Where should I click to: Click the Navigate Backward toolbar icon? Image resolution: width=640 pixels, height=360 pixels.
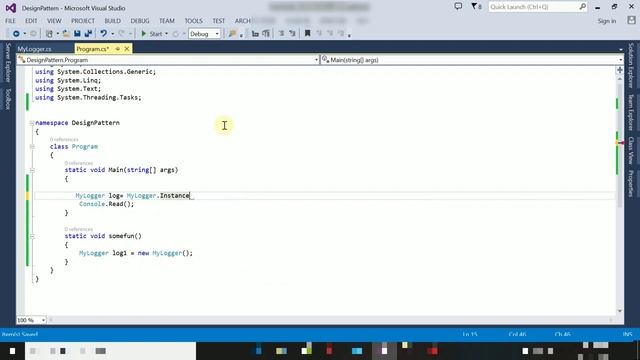16,34
